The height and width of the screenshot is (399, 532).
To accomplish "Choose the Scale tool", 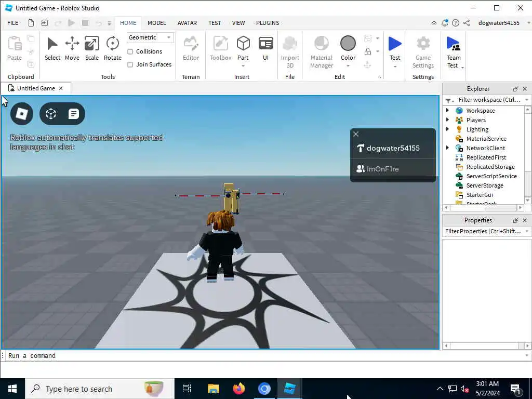I will coord(91,49).
